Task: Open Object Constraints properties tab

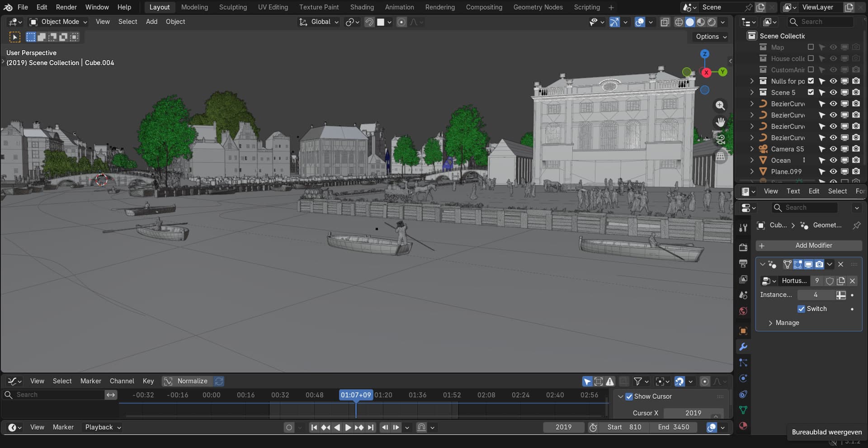Action: click(743, 394)
